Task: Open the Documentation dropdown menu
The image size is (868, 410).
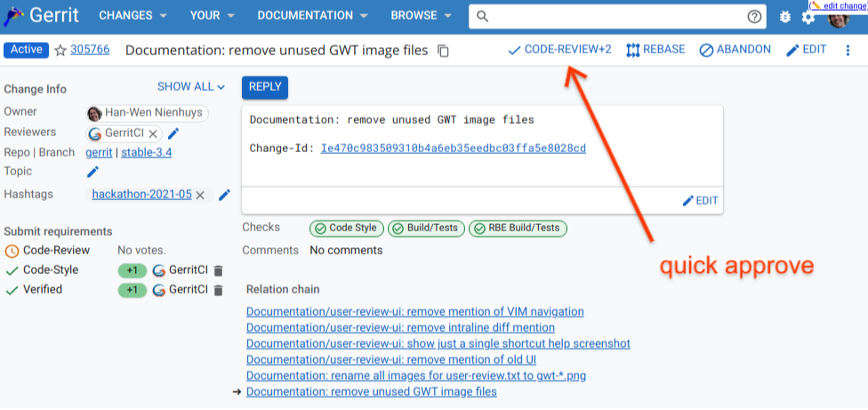Action: (x=314, y=16)
